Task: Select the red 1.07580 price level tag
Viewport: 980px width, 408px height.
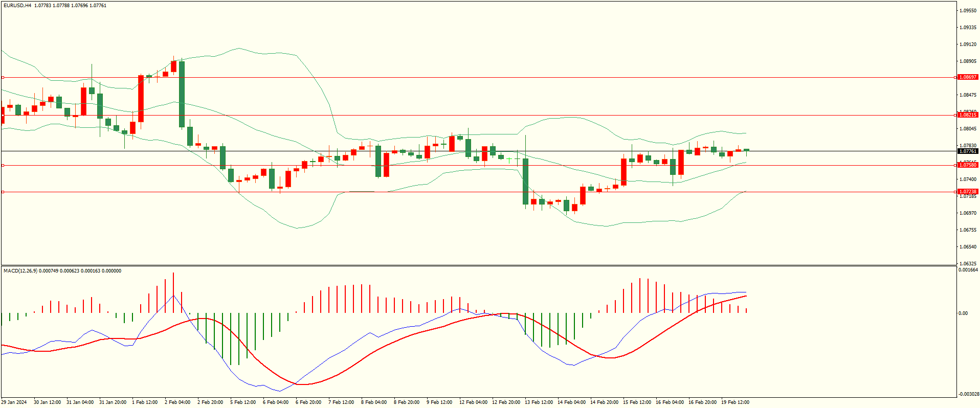Action: tap(967, 165)
